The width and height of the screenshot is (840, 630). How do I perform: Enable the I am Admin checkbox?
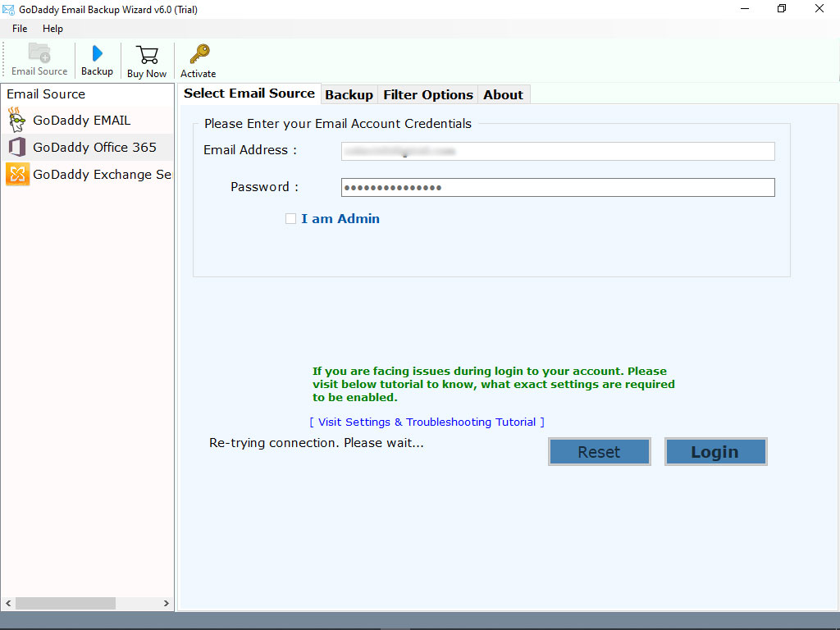pos(290,218)
